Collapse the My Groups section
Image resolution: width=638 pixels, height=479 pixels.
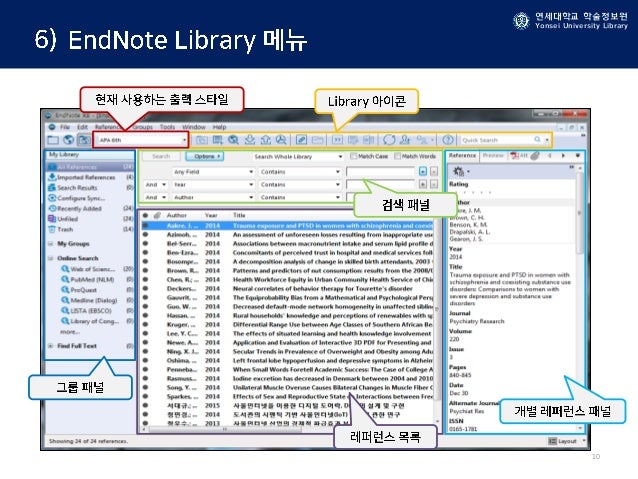coord(51,244)
